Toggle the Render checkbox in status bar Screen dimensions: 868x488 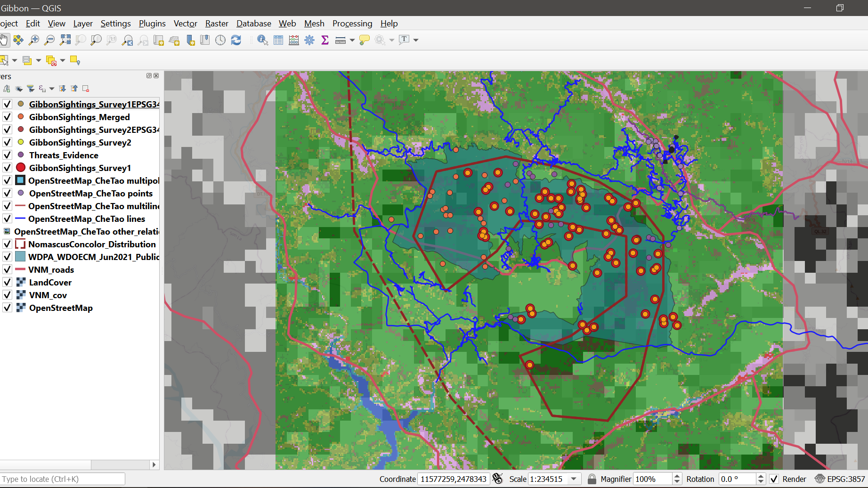click(774, 479)
